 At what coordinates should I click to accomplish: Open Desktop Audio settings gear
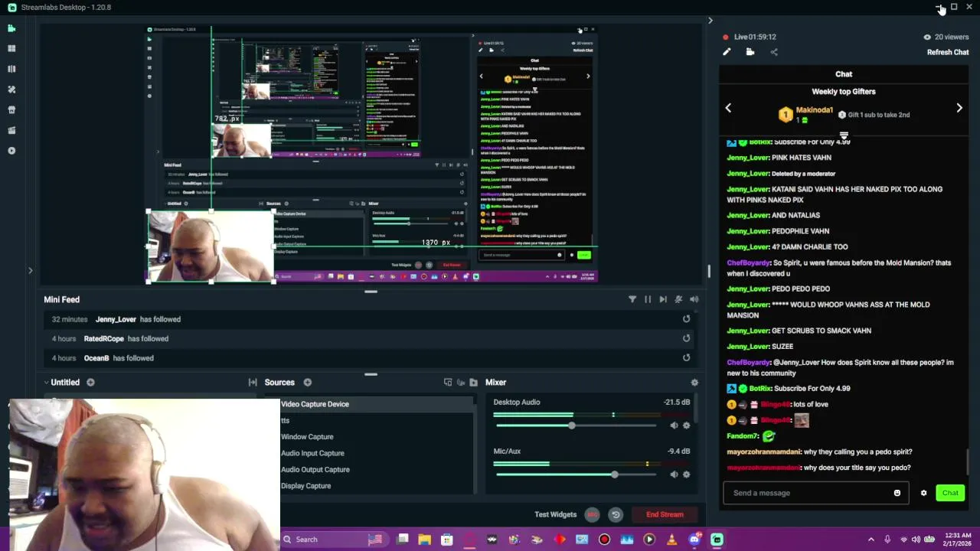(686, 425)
